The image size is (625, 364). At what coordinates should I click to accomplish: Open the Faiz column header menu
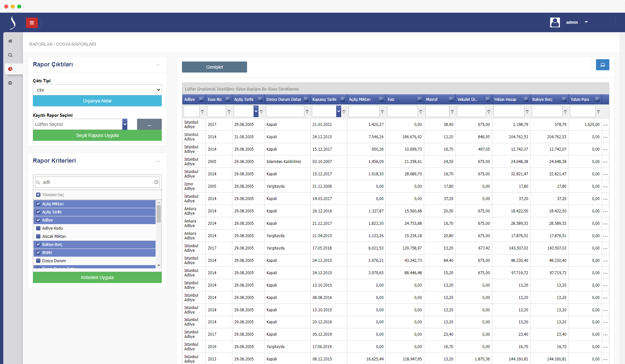[x=420, y=99]
